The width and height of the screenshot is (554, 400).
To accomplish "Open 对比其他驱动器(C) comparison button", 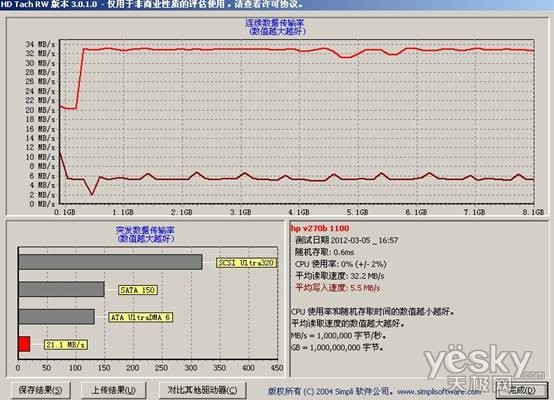I will tap(202, 390).
